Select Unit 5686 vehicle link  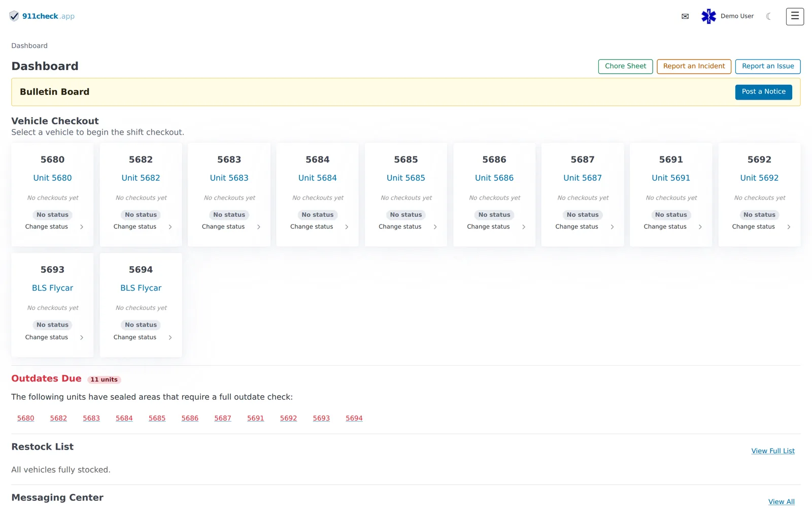coord(494,178)
